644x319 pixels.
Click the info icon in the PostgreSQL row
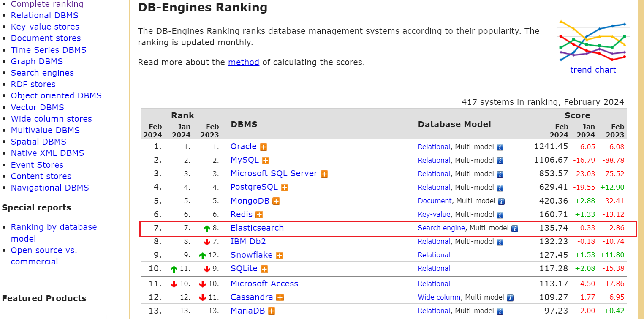click(x=500, y=188)
